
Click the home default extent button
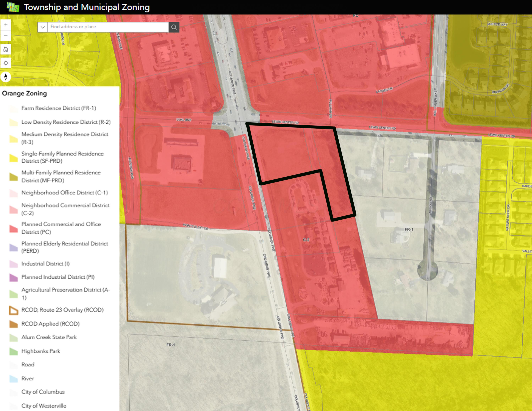pos(6,49)
